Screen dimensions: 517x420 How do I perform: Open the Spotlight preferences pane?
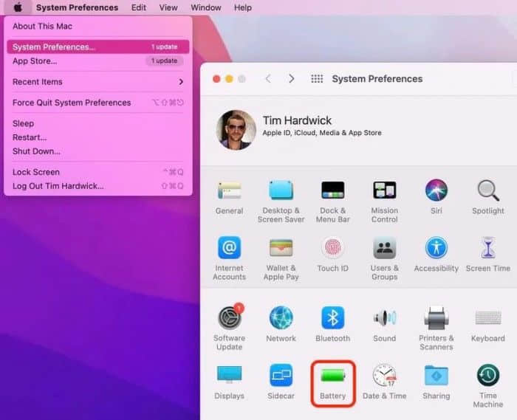point(488,197)
